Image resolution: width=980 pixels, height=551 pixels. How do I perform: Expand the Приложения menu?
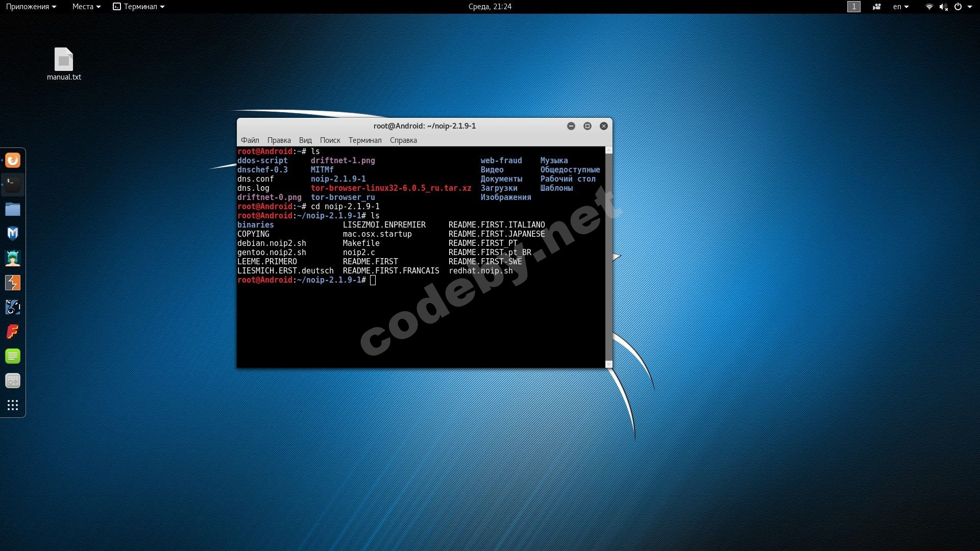(x=31, y=7)
